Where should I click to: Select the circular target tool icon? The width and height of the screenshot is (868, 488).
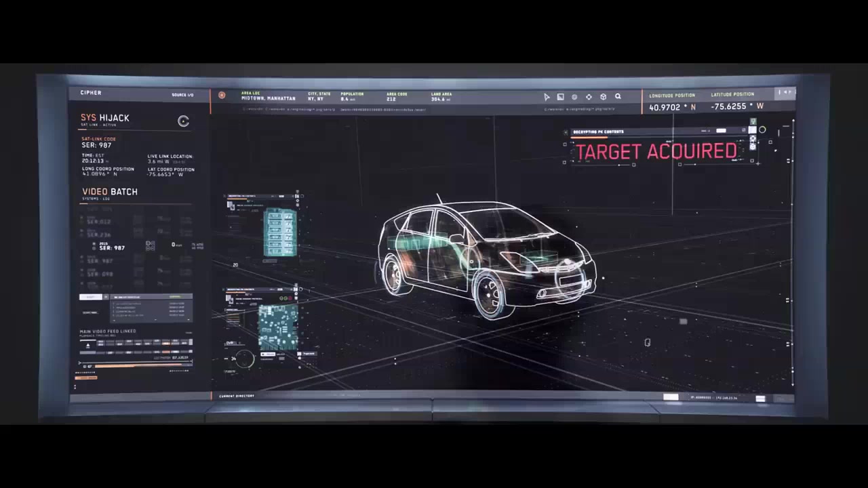574,97
